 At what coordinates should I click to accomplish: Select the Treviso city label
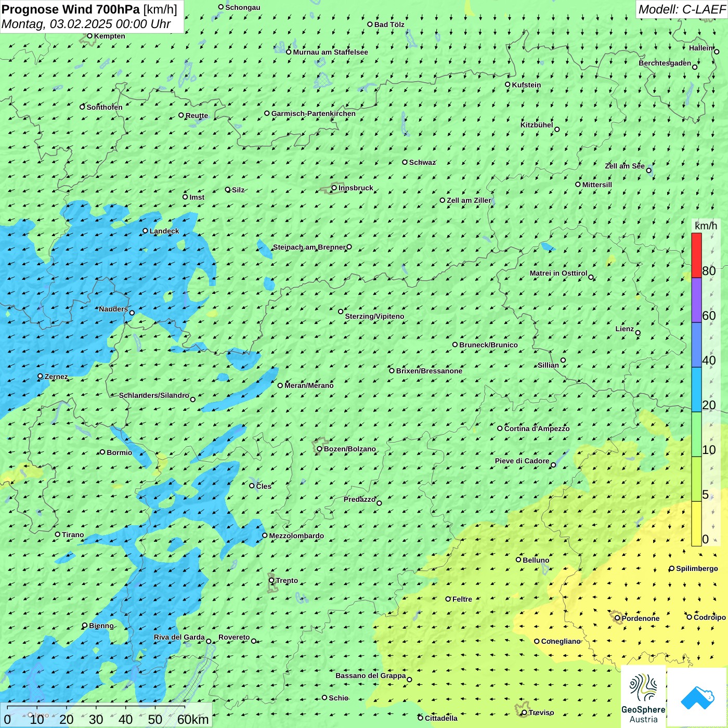point(541,712)
